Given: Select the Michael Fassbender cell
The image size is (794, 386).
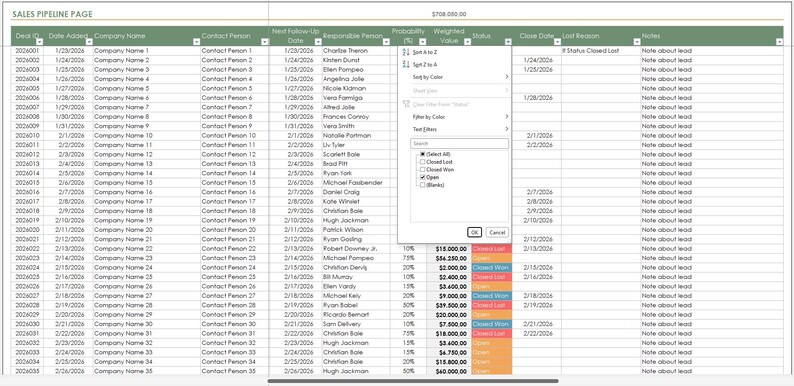Looking at the screenshot, I should pos(356,182).
